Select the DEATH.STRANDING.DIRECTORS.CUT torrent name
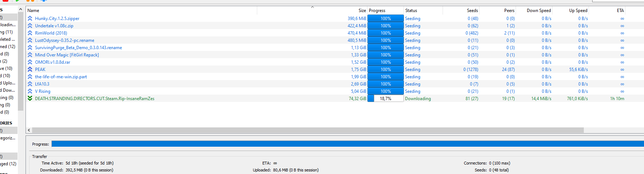 tap(95, 98)
